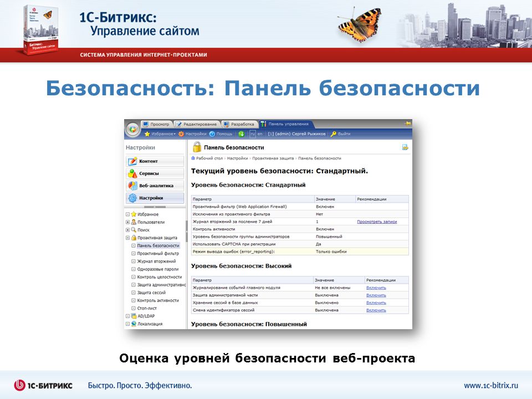Image resolution: width=532 pixels, height=399 pixels.
Task: Click Включить for Хранение сессий в базе данных
Action: (x=376, y=303)
